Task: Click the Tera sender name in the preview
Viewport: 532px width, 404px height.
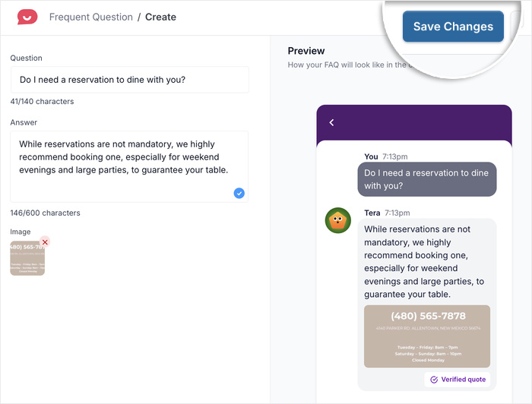Action: (x=372, y=213)
